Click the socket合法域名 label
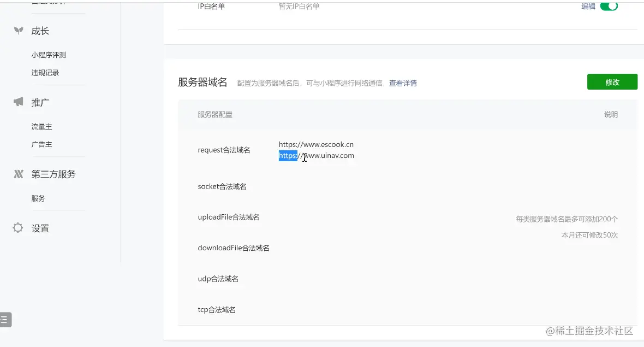 click(x=222, y=187)
